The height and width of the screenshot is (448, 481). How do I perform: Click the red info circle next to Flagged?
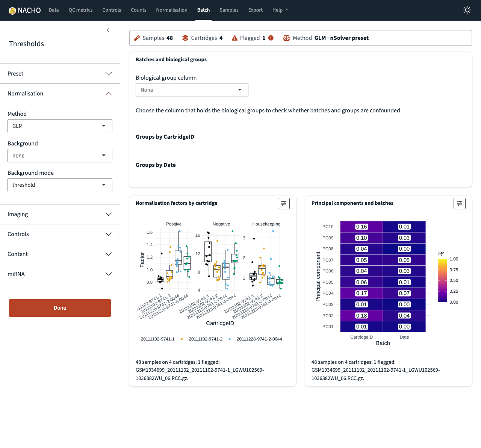click(271, 38)
